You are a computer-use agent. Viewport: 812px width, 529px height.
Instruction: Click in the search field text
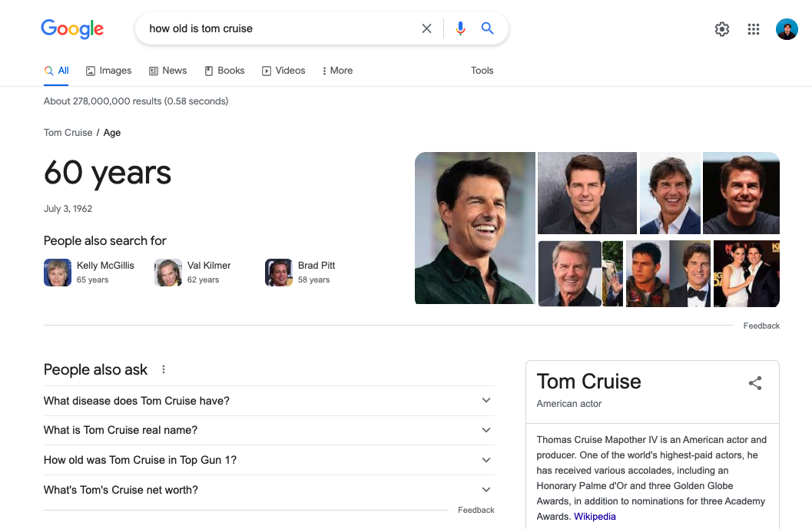(x=201, y=28)
